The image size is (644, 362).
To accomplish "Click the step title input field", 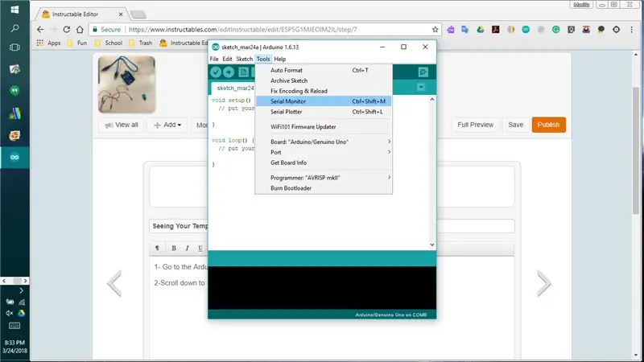I will tap(332, 226).
